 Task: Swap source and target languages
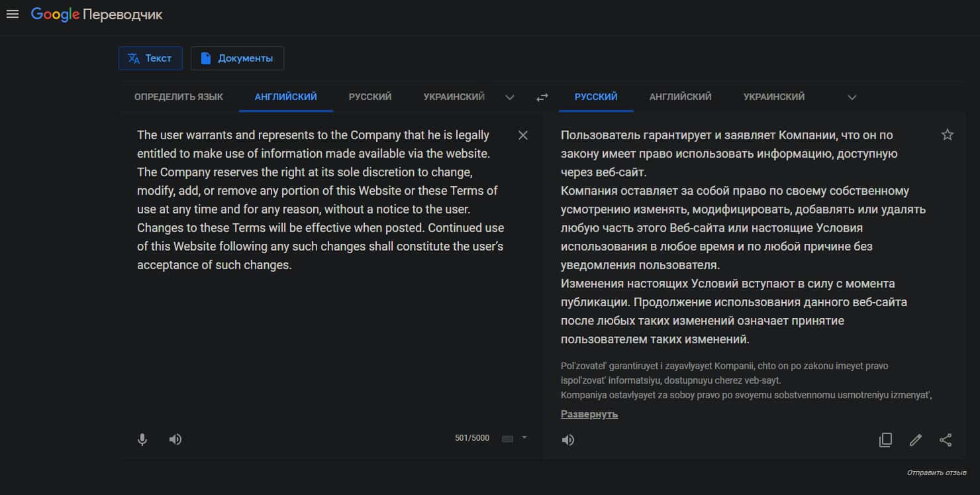542,97
